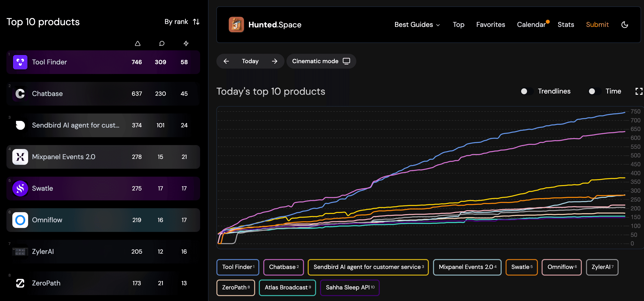Toggle the Trendlines display on chart

coord(527,92)
